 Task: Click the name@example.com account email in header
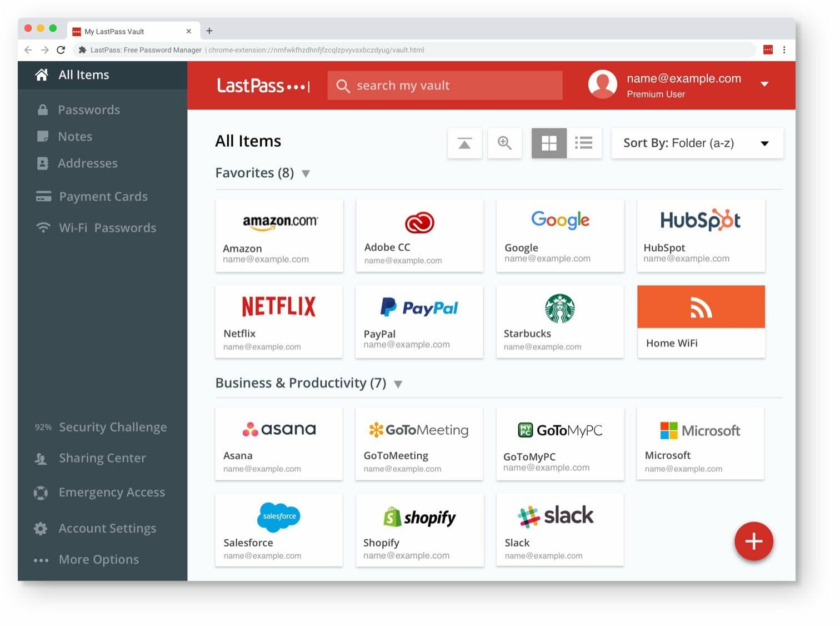684,78
